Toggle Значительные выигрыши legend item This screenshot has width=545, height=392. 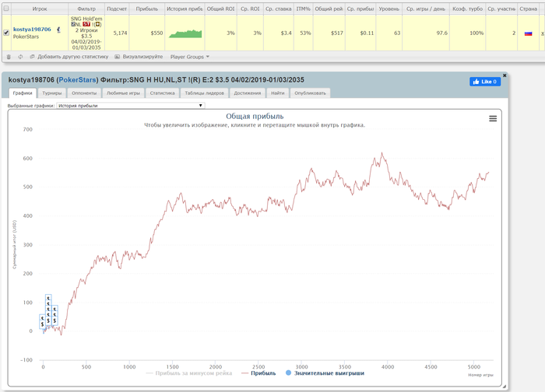pyautogui.click(x=325, y=373)
